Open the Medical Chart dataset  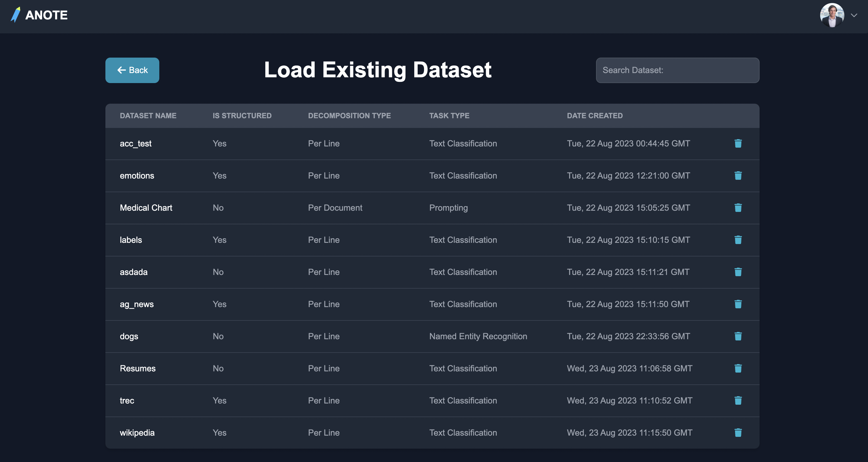tap(146, 208)
